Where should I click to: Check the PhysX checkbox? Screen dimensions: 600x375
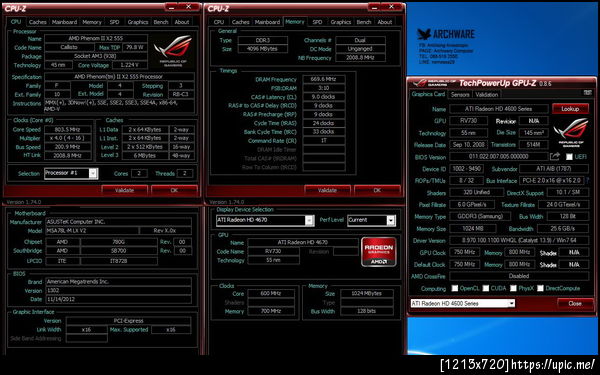click(x=513, y=288)
